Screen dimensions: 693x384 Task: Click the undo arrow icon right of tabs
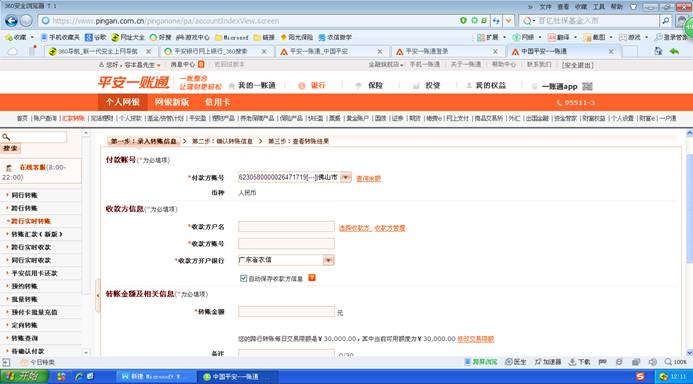click(674, 51)
